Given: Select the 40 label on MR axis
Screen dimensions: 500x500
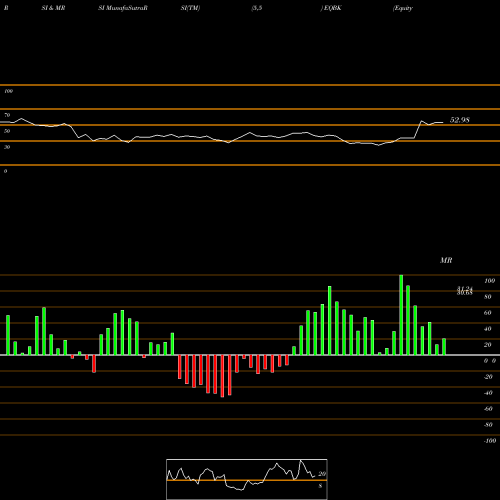Looking at the screenshot, I should pos(488,329).
